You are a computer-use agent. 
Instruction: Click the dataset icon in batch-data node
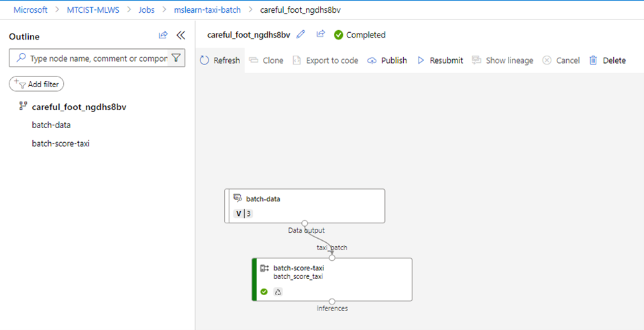coord(237,199)
